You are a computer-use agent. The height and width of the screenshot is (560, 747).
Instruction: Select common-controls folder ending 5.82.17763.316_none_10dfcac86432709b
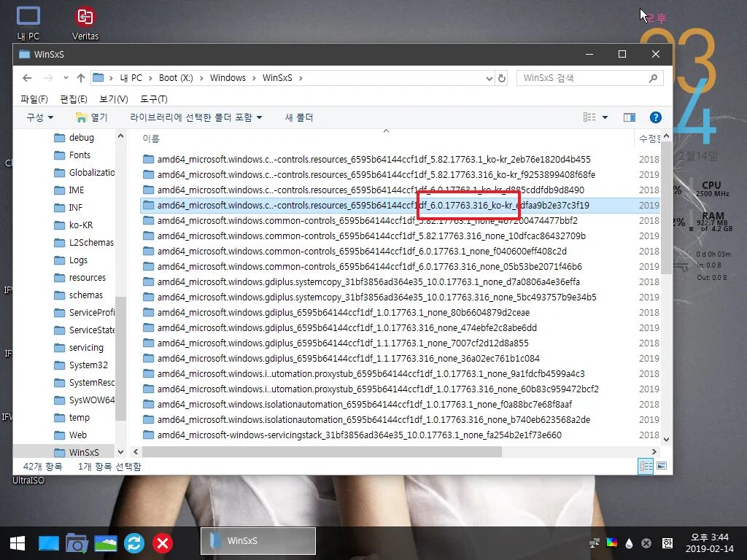(364, 236)
